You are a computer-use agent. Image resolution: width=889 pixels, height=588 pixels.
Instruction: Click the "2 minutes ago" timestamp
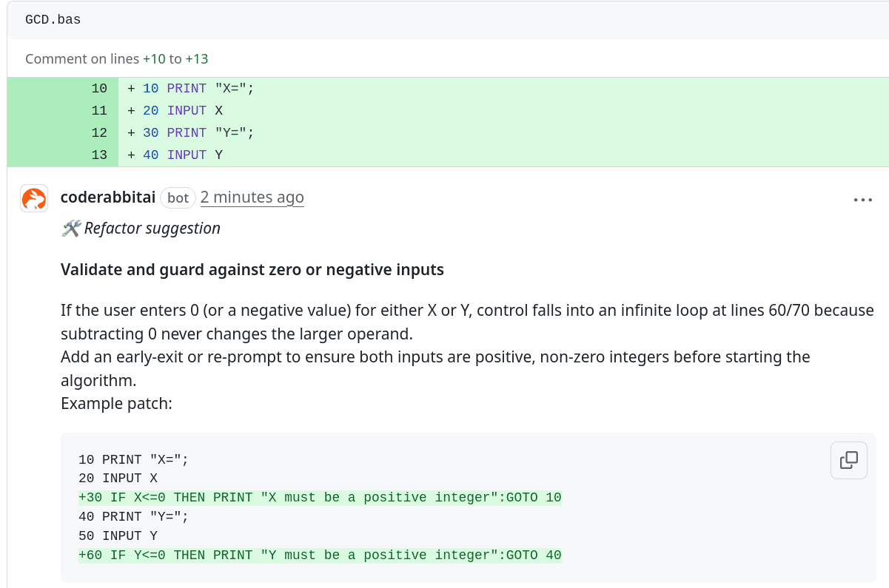pos(252,197)
